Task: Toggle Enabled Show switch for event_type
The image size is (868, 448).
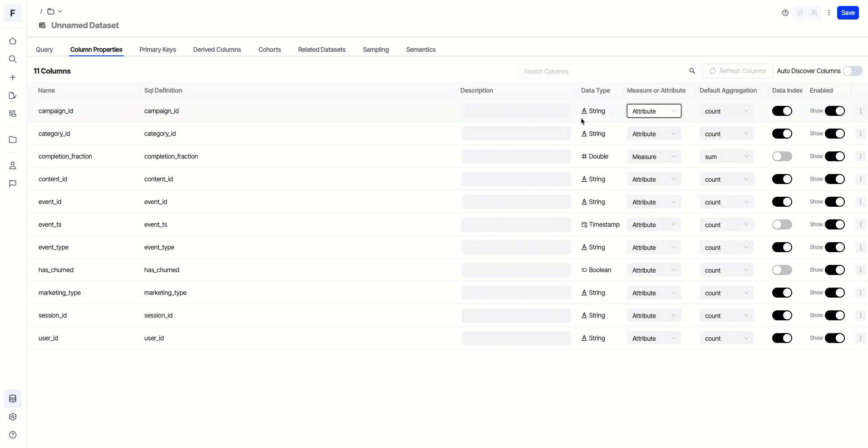Action: pyautogui.click(x=835, y=247)
